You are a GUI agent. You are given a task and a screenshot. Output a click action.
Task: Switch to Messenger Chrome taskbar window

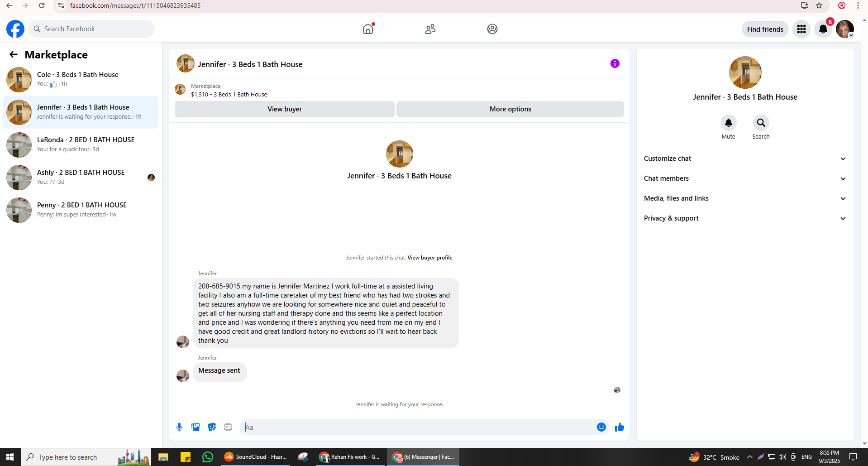(x=423, y=457)
